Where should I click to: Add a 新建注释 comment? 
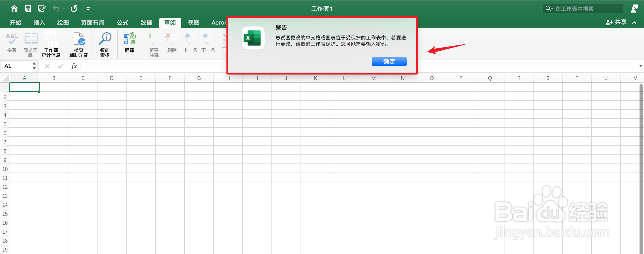(x=154, y=45)
